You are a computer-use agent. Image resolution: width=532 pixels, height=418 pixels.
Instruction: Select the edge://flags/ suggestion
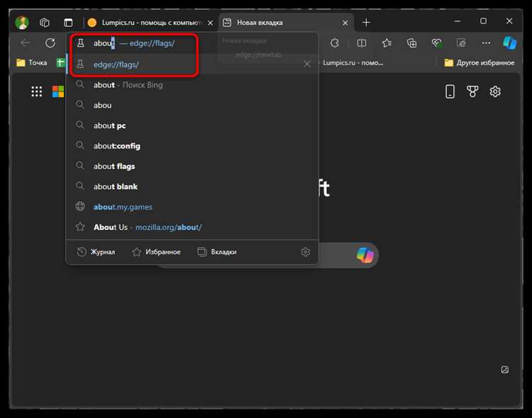coord(192,64)
